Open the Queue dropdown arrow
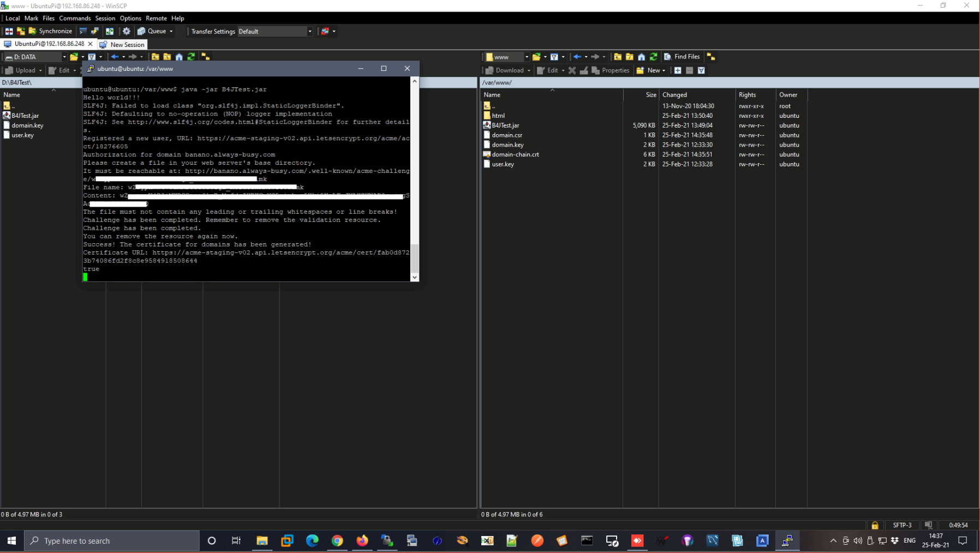Screen dimensions: 980x553 point(171,31)
